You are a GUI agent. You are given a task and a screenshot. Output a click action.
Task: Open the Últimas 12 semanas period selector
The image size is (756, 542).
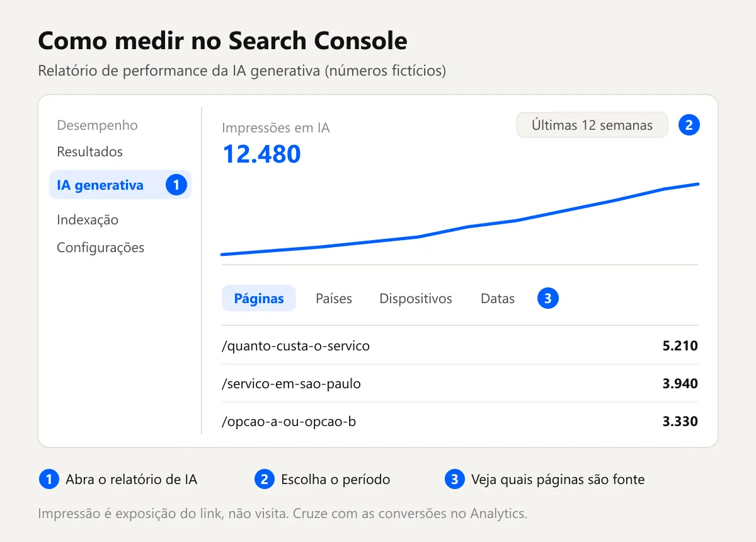pyautogui.click(x=592, y=125)
